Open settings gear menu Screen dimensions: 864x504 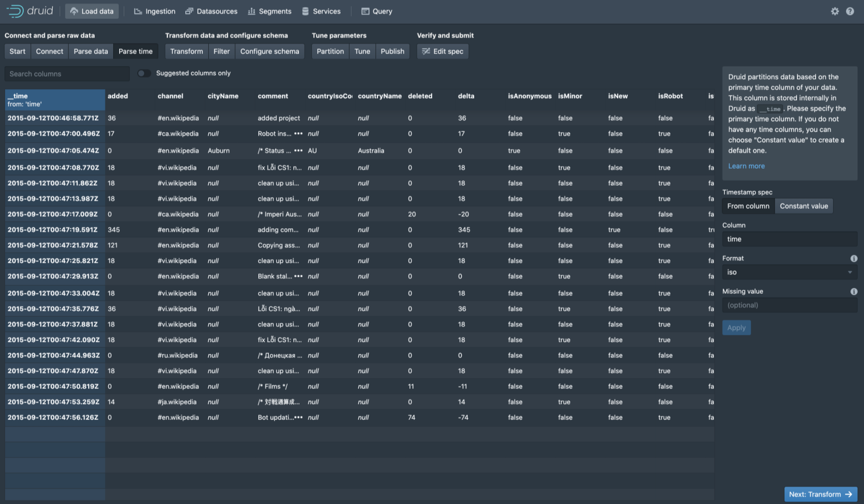pyautogui.click(x=835, y=11)
